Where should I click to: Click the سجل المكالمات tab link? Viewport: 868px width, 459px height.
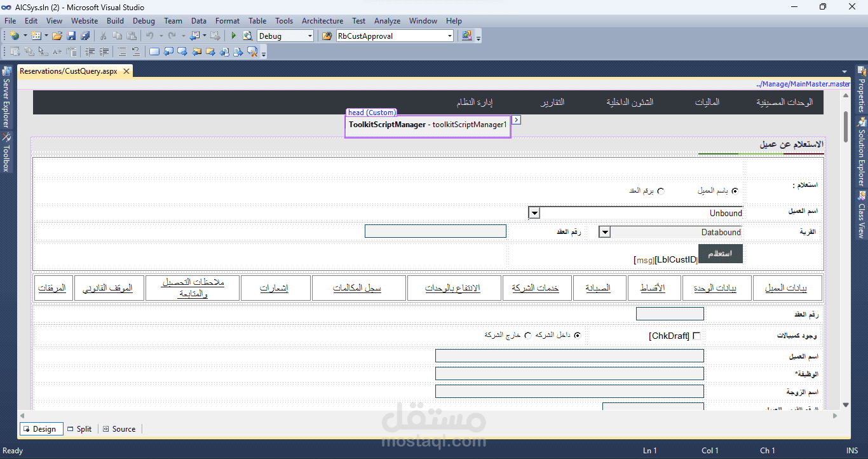[x=357, y=288]
